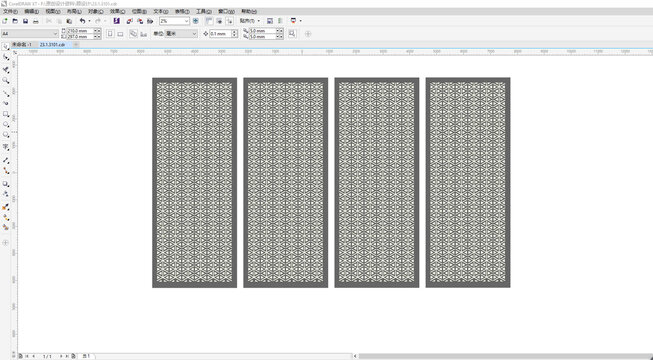
Task: Toggle the show rulers button
Action: point(209,21)
